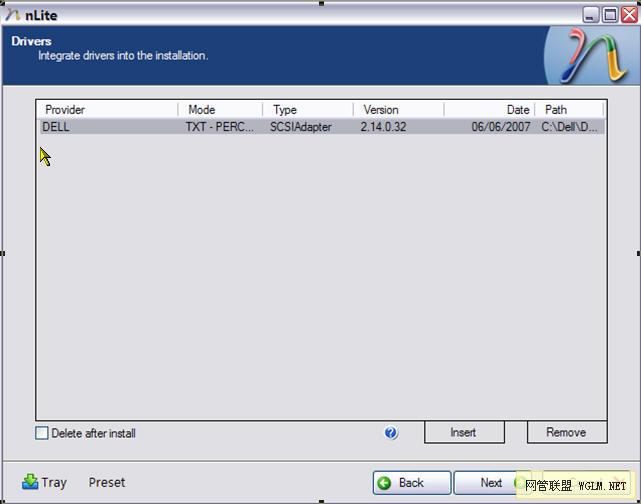Screen dimensions: 641x504
Task: Click the Path column header
Action: (569, 110)
